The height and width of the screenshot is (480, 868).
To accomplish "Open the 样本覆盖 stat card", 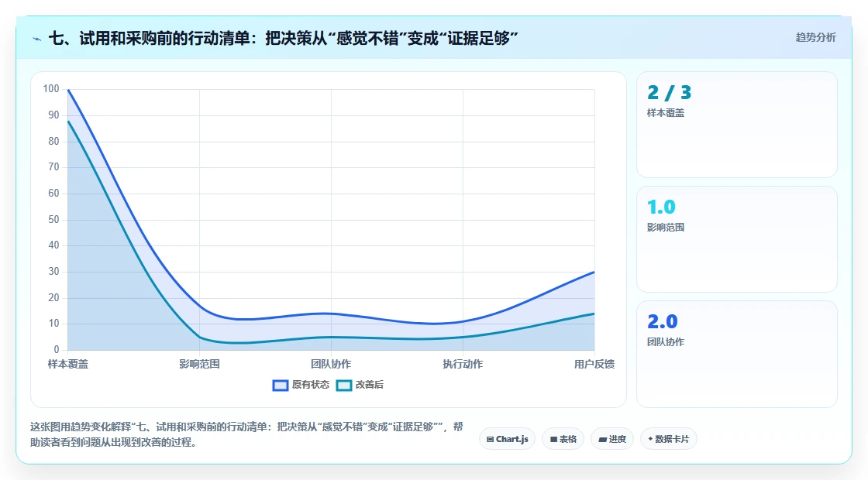I will pos(737,125).
